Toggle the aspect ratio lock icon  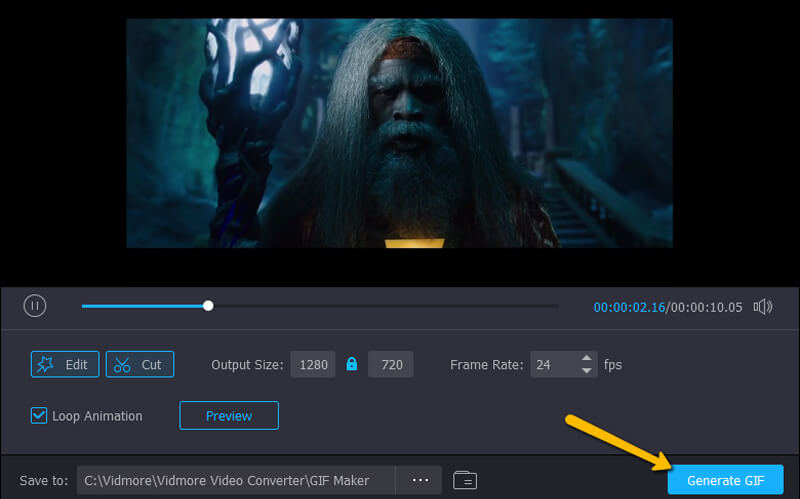click(351, 365)
